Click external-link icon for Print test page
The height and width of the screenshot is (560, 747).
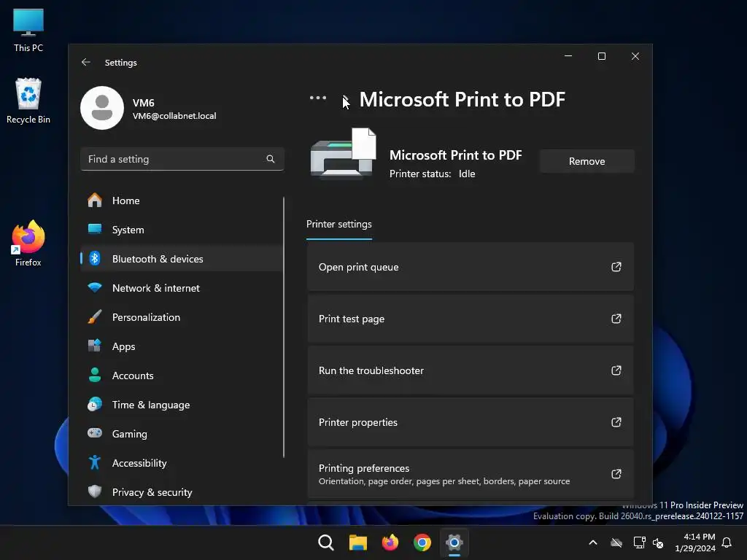coord(616,319)
